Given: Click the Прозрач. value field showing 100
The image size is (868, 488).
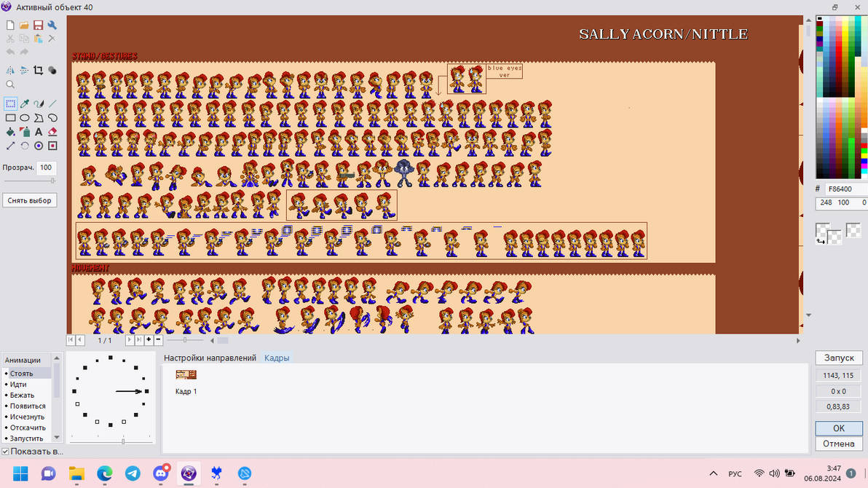Looking at the screenshot, I should click(x=47, y=168).
